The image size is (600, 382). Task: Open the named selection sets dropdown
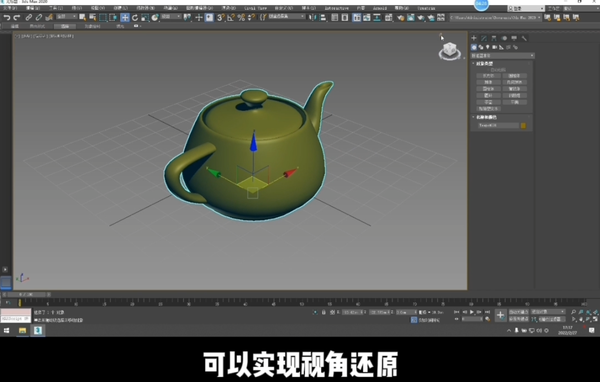coord(286,17)
